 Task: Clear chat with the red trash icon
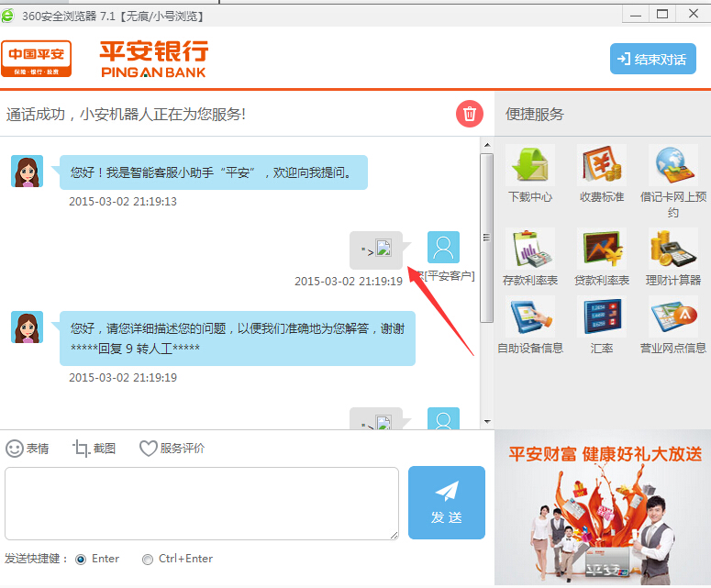click(470, 114)
